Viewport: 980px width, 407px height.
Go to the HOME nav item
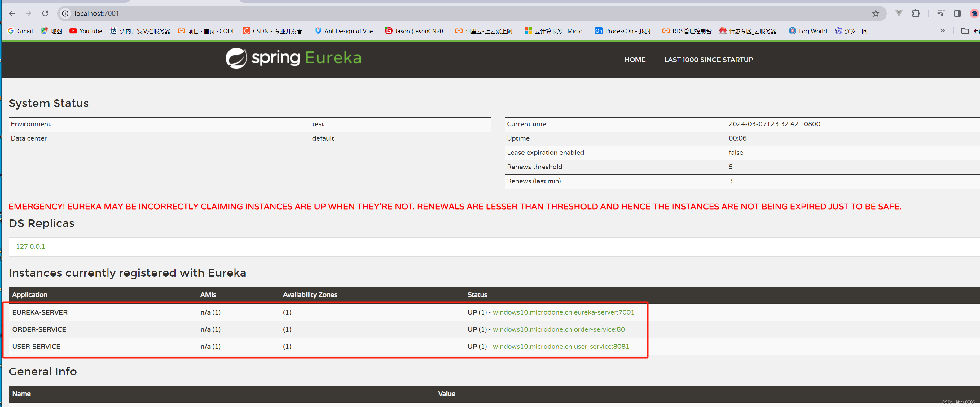pyautogui.click(x=635, y=60)
